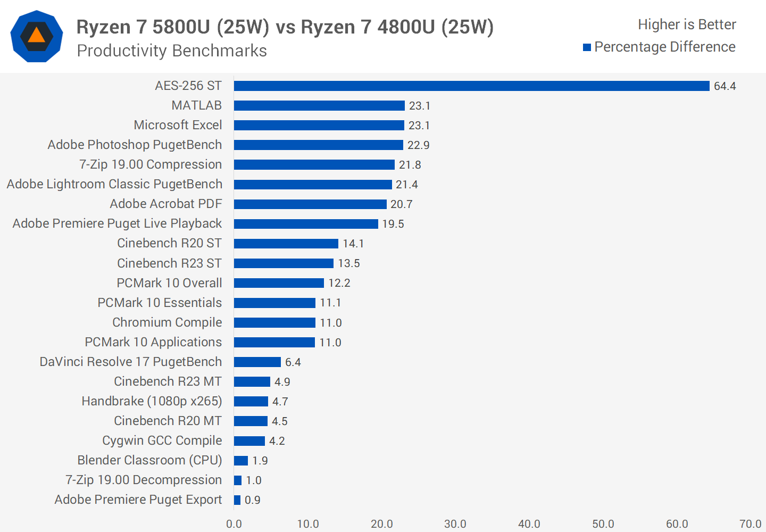Image resolution: width=766 pixels, height=532 pixels.
Task: Click the 'Percentage Difference' legend label
Action: pyautogui.click(x=665, y=47)
